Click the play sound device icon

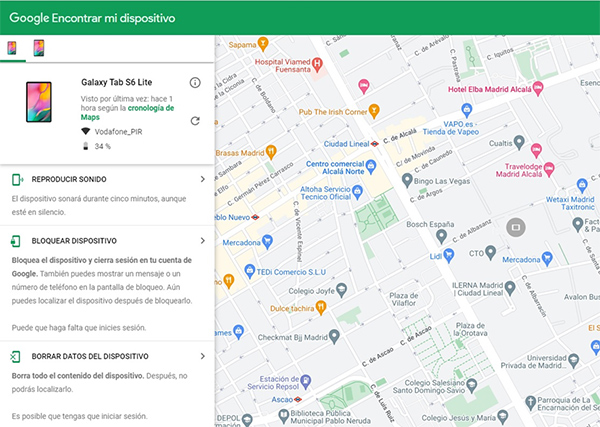17,179
